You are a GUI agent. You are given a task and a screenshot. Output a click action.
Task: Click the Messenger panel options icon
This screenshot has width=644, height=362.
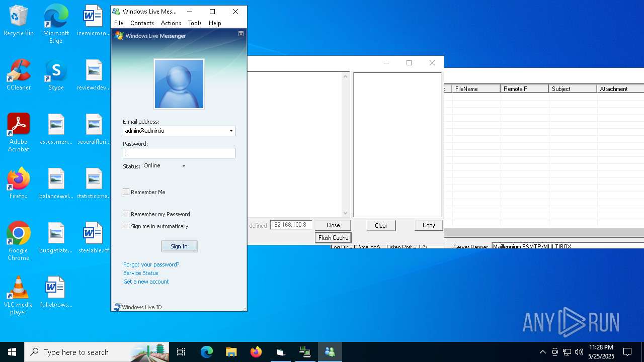pos(241,34)
